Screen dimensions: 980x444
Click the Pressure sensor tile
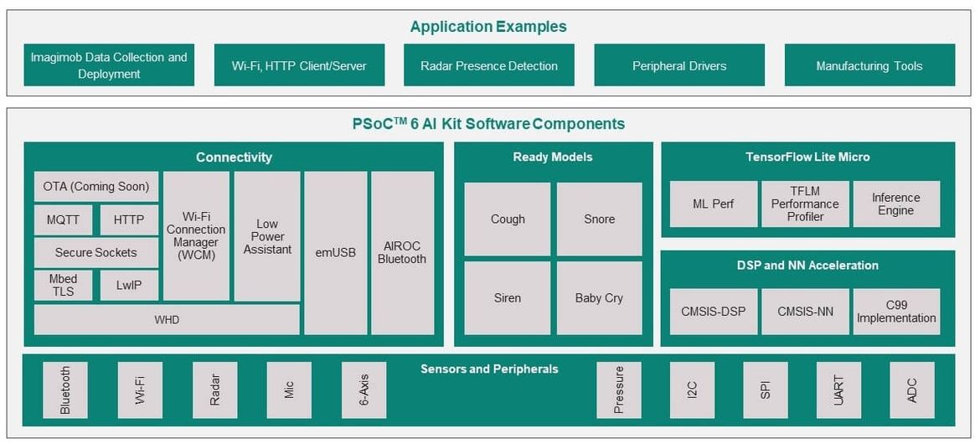619,390
